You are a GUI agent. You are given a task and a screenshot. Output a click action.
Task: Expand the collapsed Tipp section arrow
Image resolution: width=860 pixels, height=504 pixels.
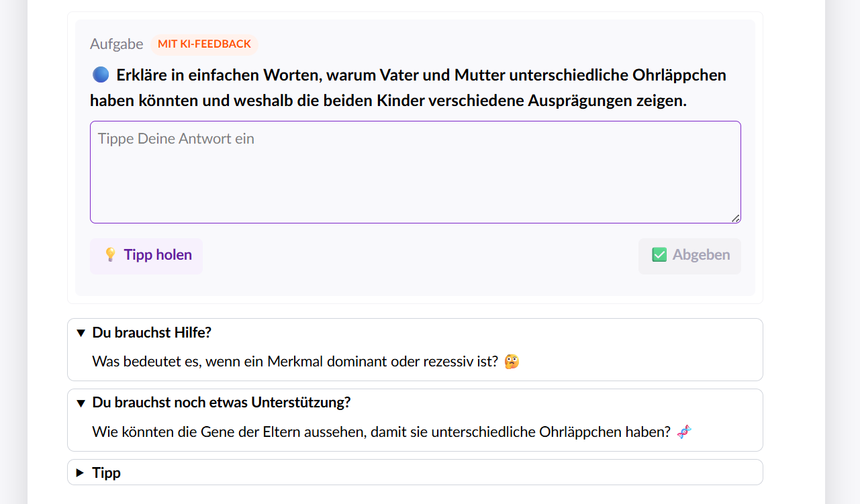click(81, 473)
